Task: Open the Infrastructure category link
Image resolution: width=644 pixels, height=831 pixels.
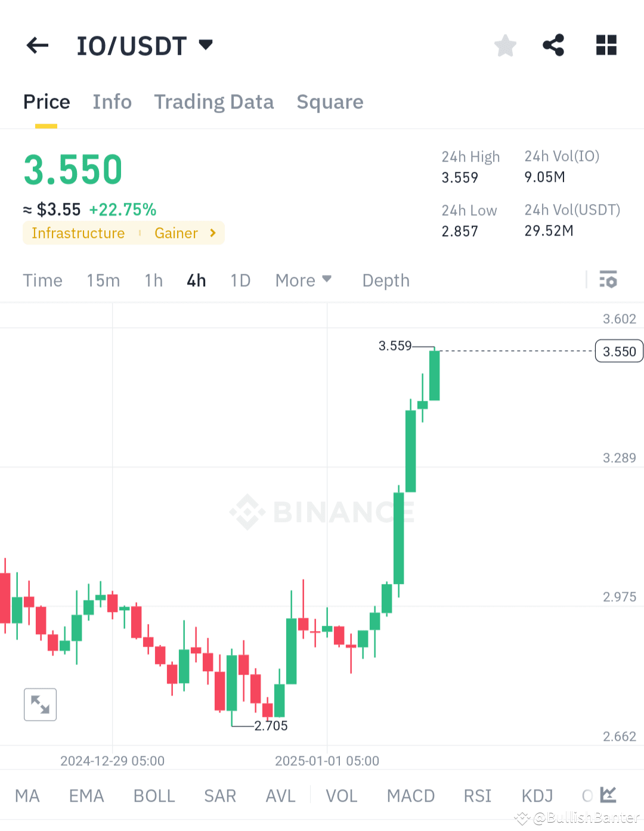Action: click(78, 233)
